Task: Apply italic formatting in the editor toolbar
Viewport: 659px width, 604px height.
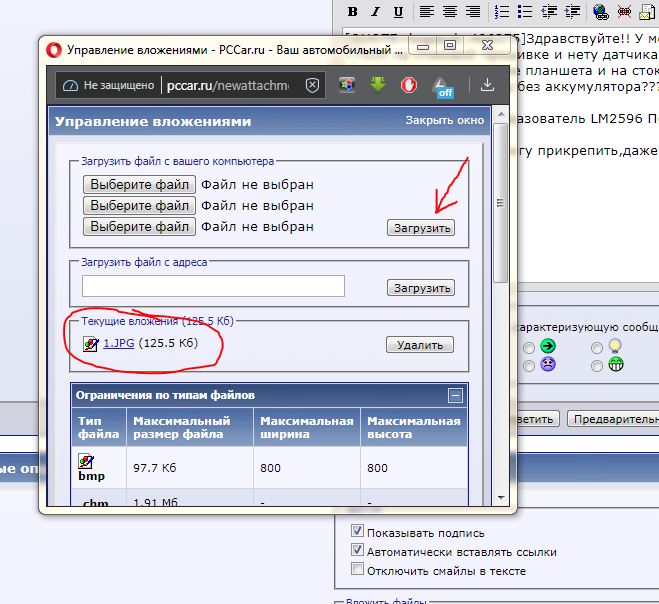Action: pyautogui.click(x=376, y=12)
